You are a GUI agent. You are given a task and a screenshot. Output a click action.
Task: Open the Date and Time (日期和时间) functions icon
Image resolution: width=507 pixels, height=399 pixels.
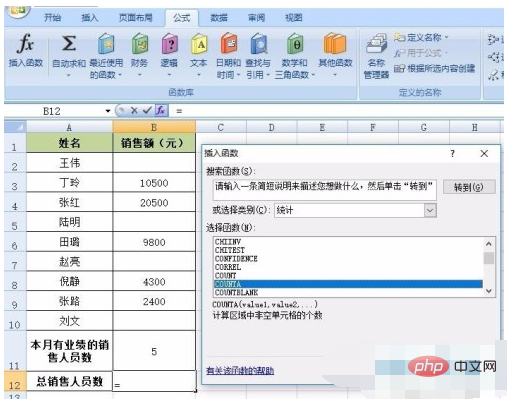pyautogui.click(x=229, y=44)
